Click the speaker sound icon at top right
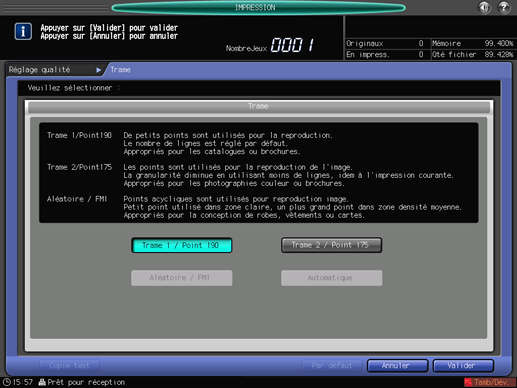Viewport: 517px width, 388px height. tap(484, 7)
